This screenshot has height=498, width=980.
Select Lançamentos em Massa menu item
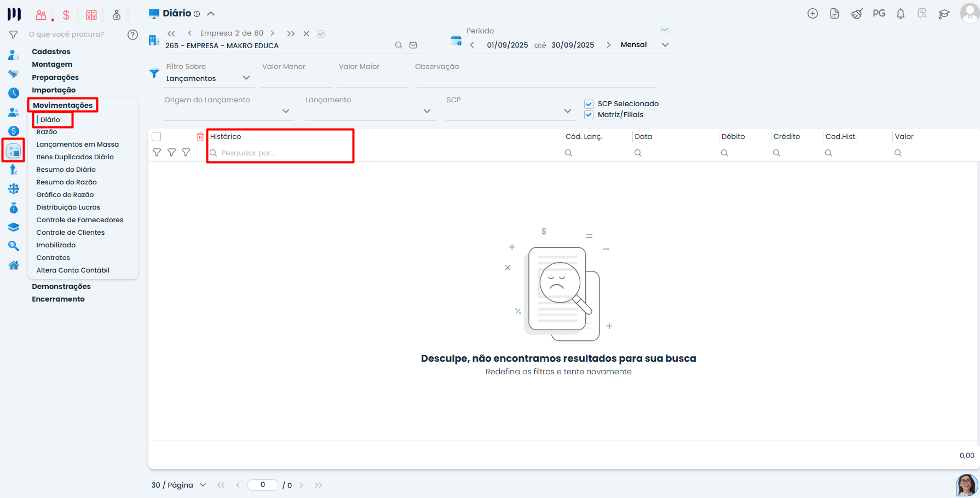click(77, 144)
